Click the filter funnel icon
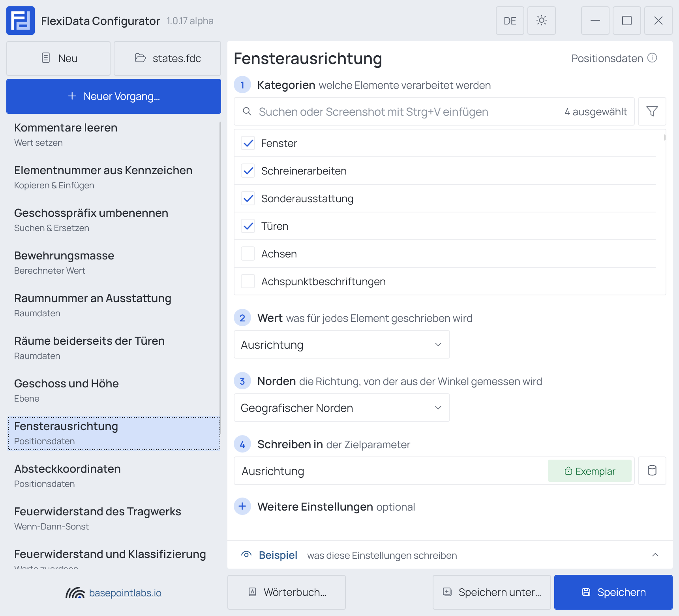 pyautogui.click(x=652, y=111)
